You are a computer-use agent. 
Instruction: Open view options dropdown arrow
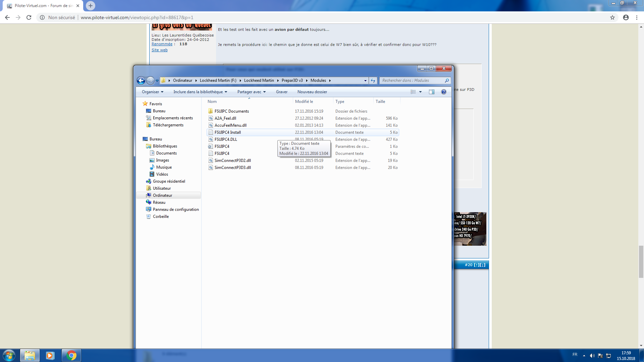[x=420, y=92]
